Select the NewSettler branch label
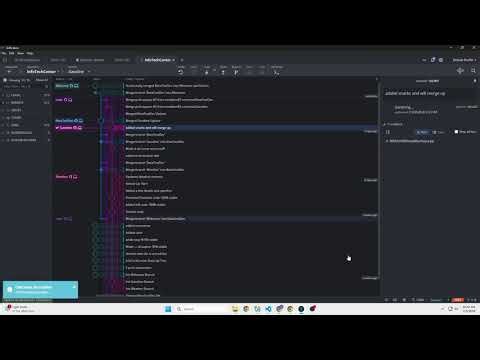 tap(69, 120)
